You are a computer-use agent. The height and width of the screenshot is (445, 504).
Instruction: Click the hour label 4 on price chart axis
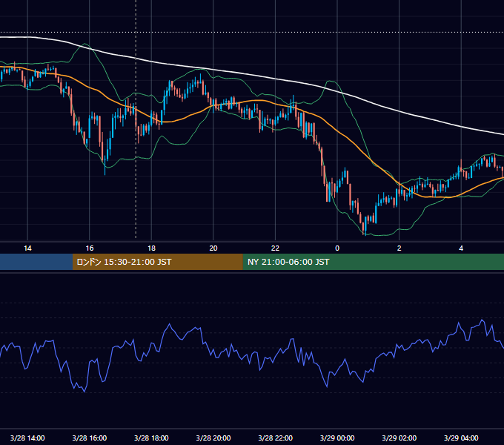[x=461, y=248]
